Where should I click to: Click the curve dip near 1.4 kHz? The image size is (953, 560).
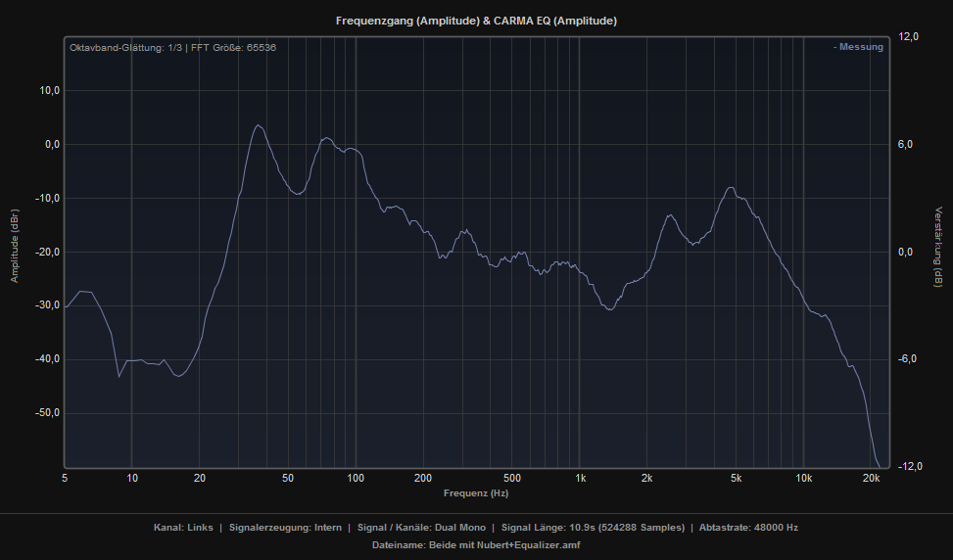(609, 309)
